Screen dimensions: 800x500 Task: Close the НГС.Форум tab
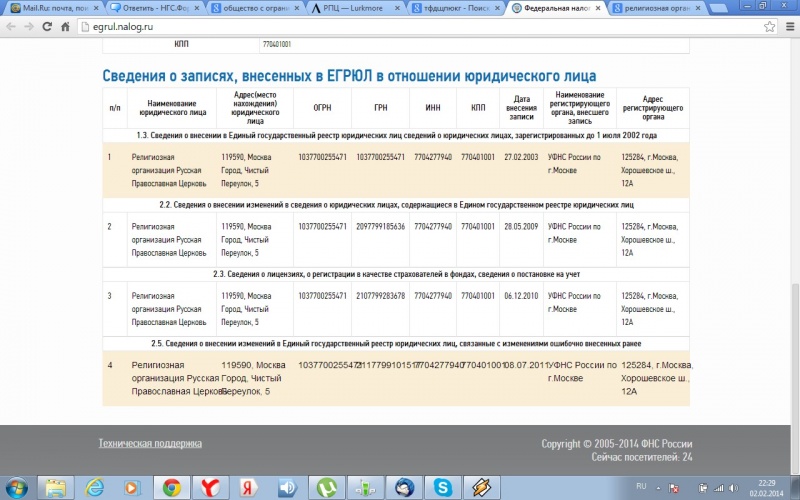pos(197,8)
